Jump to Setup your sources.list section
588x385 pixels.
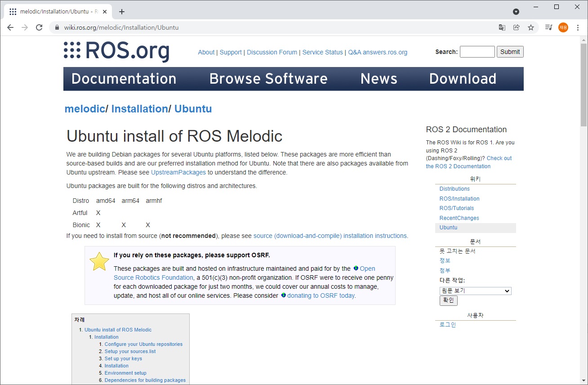(x=130, y=351)
